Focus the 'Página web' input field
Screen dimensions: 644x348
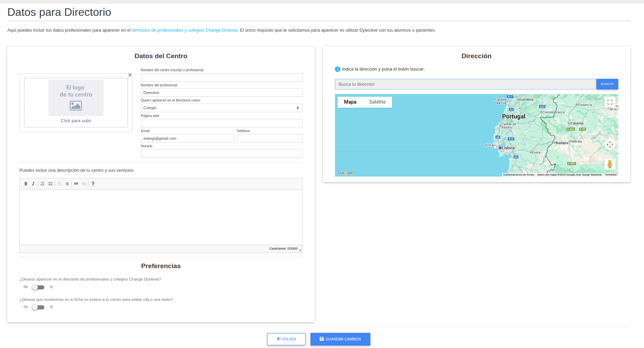(x=221, y=123)
